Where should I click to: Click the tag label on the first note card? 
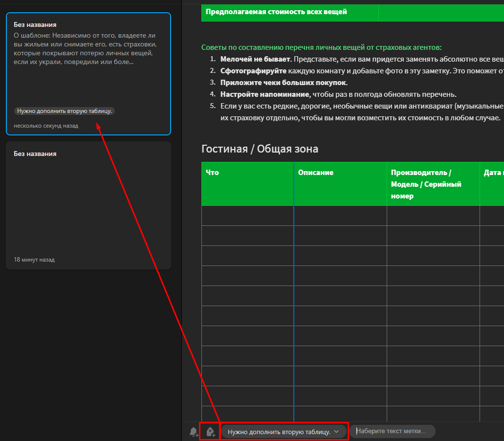(x=65, y=111)
